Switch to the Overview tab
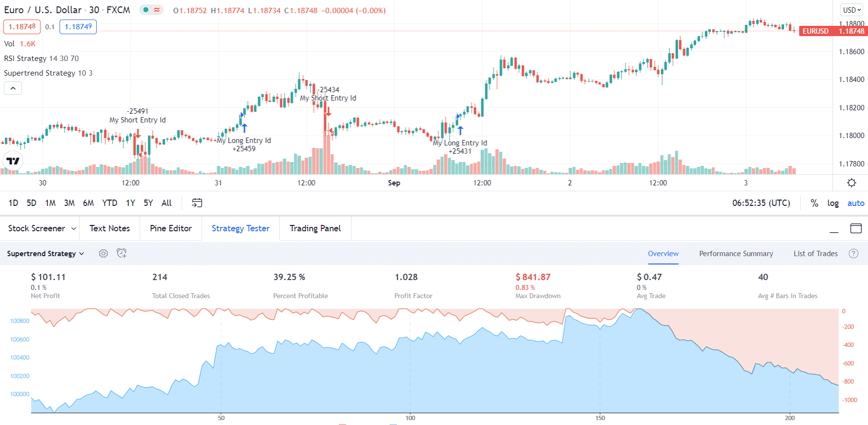Viewport: 868px width, 425px height. [663, 254]
